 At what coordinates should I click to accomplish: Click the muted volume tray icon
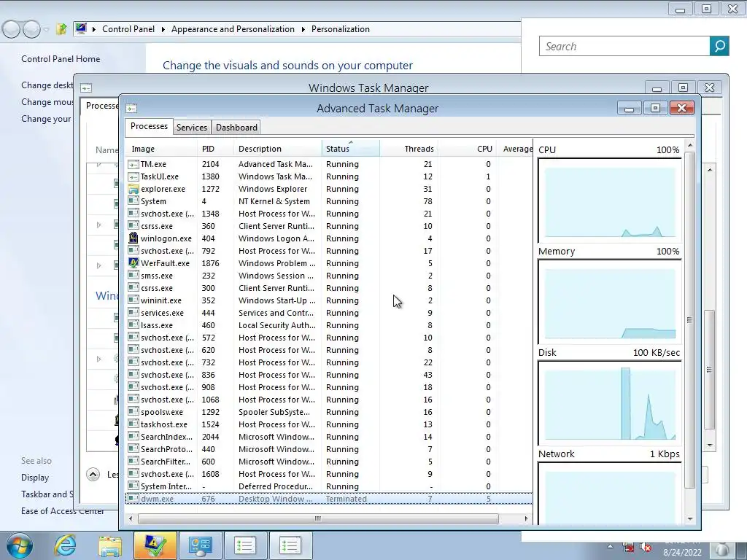tap(646, 547)
